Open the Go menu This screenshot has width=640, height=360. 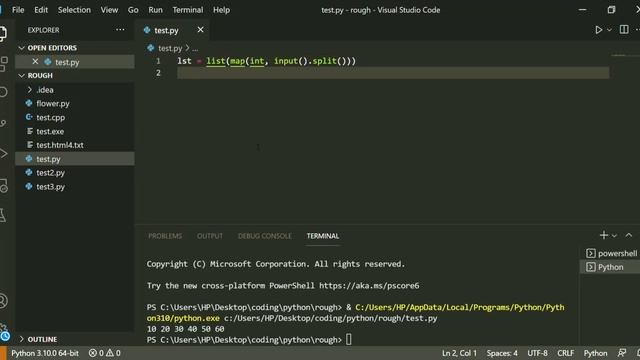pyautogui.click(x=133, y=10)
